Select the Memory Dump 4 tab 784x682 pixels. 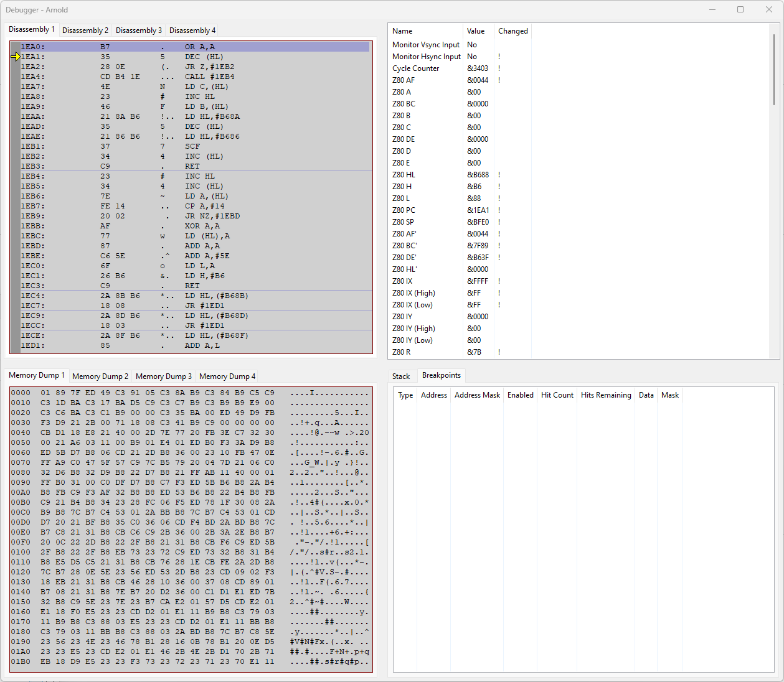pos(227,376)
